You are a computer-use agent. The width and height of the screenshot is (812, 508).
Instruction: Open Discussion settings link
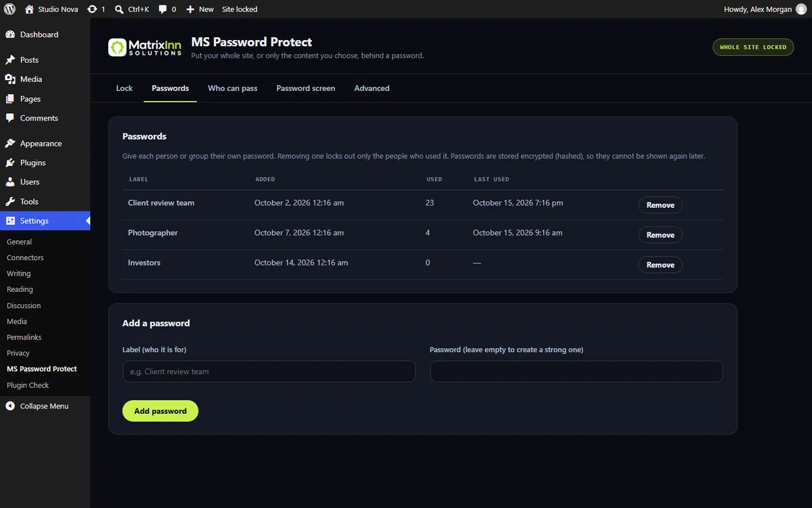tap(24, 305)
